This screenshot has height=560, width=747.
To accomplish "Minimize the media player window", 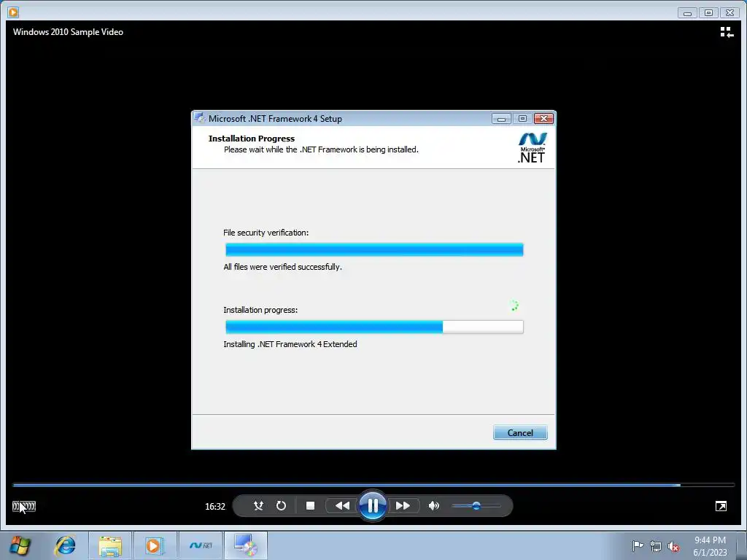I will [687, 13].
